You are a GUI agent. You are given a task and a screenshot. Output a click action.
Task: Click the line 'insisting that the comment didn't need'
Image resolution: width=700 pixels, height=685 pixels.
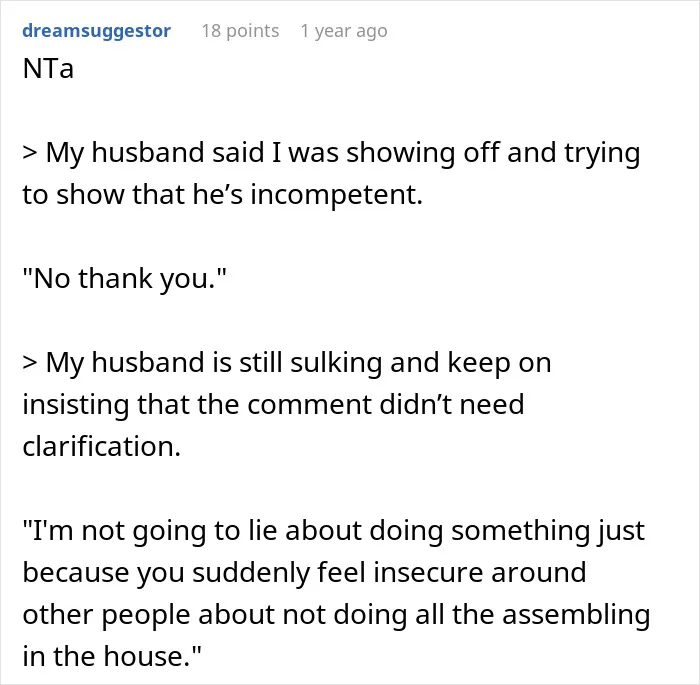click(273, 405)
